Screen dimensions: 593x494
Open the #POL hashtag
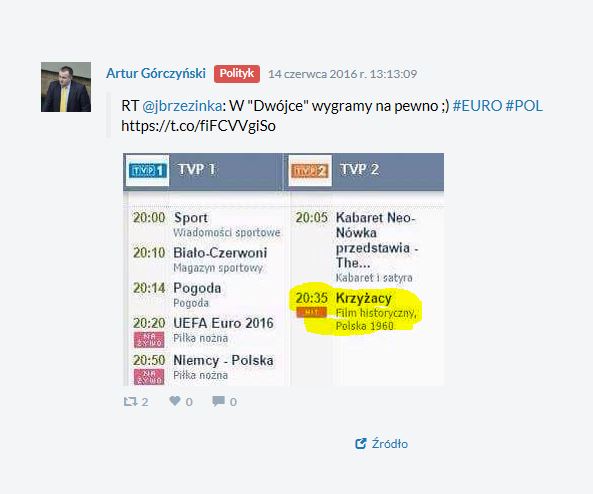(x=524, y=106)
